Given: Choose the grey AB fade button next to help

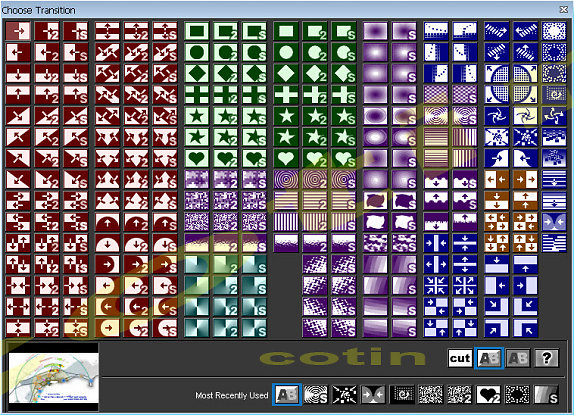Looking at the screenshot, I should (518, 358).
